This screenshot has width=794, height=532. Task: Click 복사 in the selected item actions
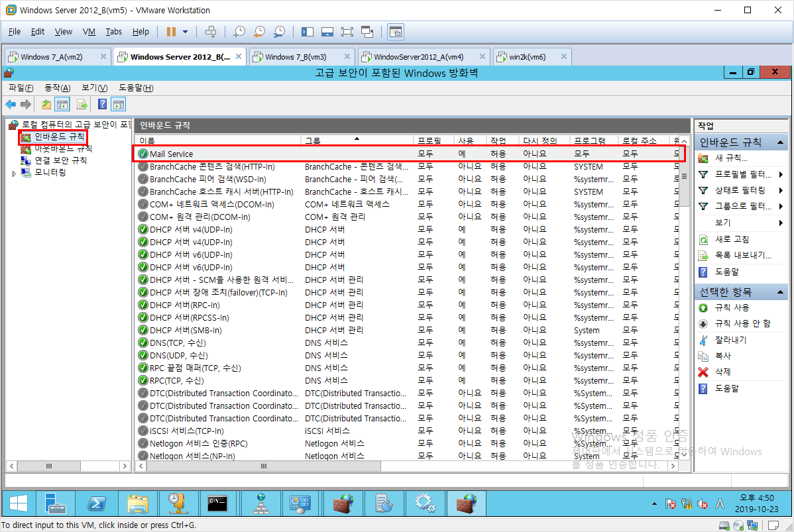(x=723, y=356)
